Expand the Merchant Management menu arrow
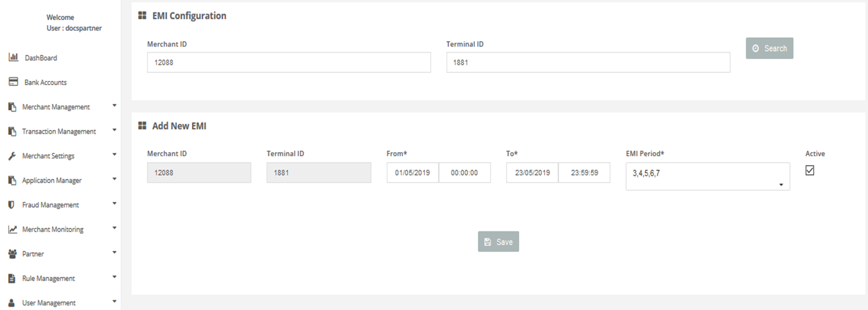Viewport: 868px width, 310px height. 114,106
